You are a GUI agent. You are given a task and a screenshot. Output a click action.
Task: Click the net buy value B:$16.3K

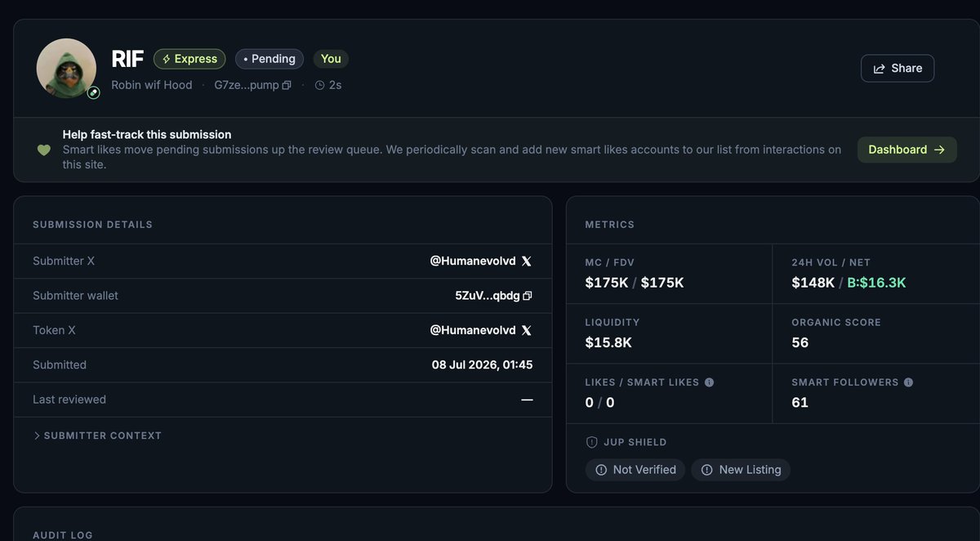(876, 283)
